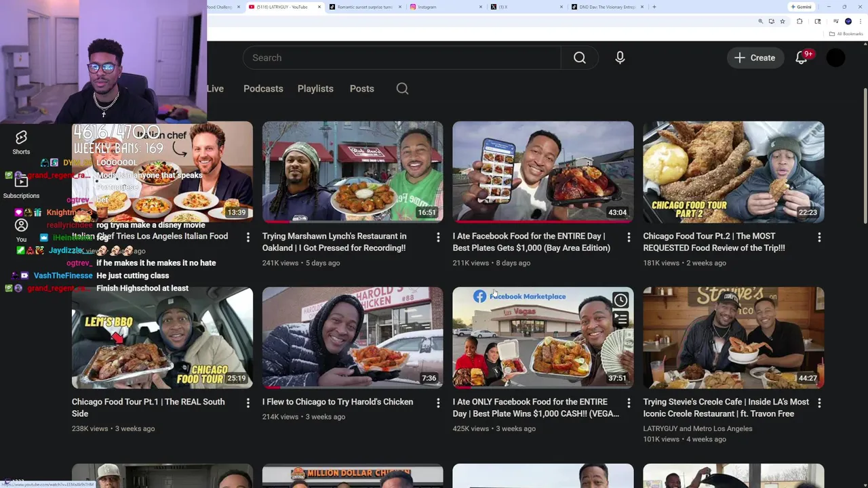Open options menu for Italian Chef video

point(248,237)
